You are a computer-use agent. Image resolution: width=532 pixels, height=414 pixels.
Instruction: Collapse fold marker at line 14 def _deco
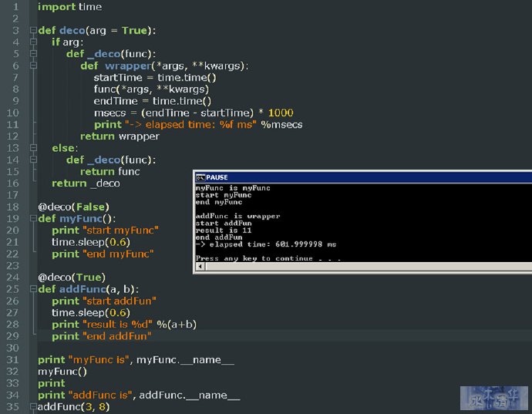pyautogui.click(x=33, y=160)
